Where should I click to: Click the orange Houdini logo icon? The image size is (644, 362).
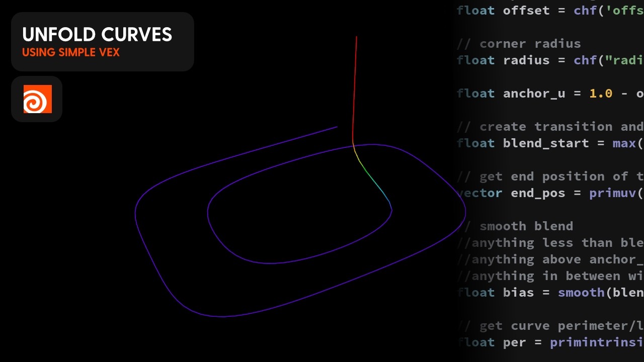coord(38,99)
